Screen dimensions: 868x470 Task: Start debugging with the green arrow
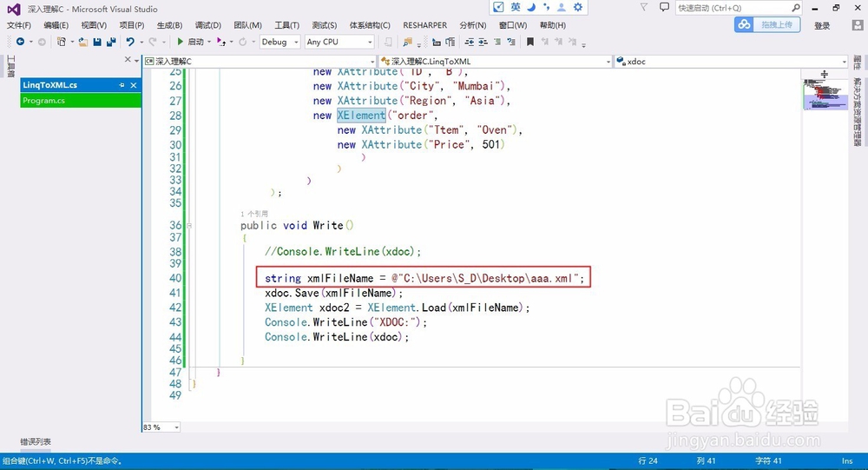pyautogui.click(x=180, y=42)
